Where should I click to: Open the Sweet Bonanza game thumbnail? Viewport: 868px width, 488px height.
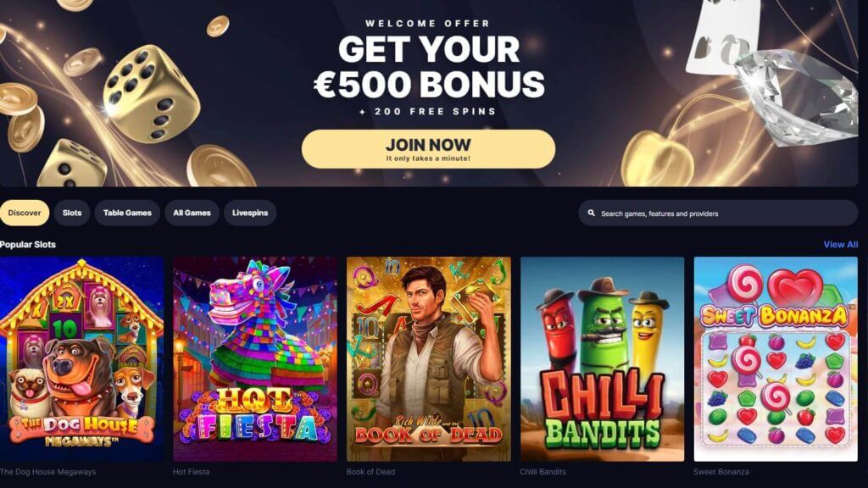(x=776, y=359)
